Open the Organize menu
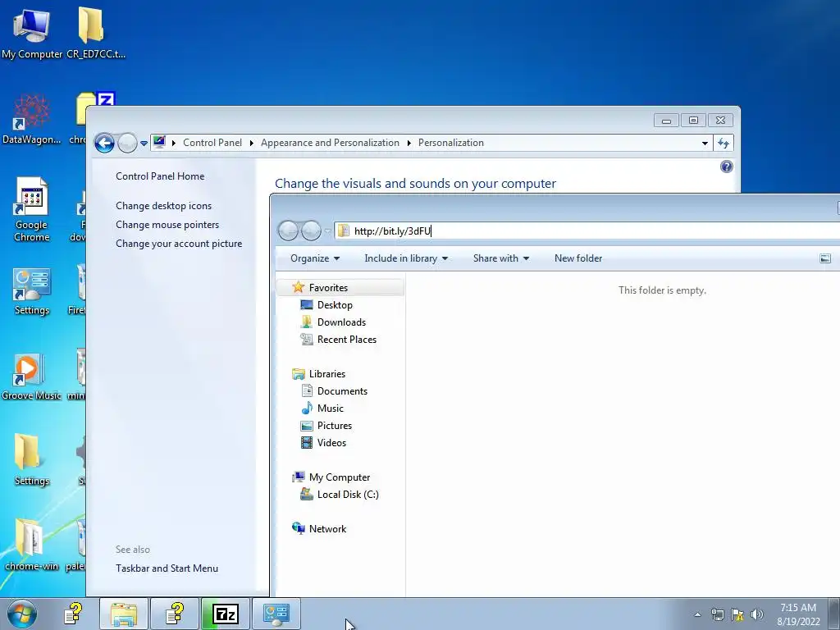Image resolution: width=840 pixels, height=630 pixels. [x=315, y=258]
